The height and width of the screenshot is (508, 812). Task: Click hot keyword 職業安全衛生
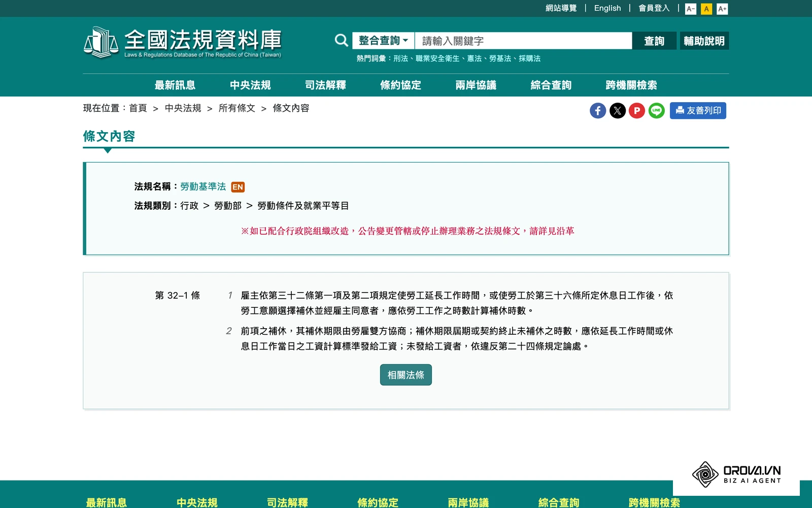point(437,58)
